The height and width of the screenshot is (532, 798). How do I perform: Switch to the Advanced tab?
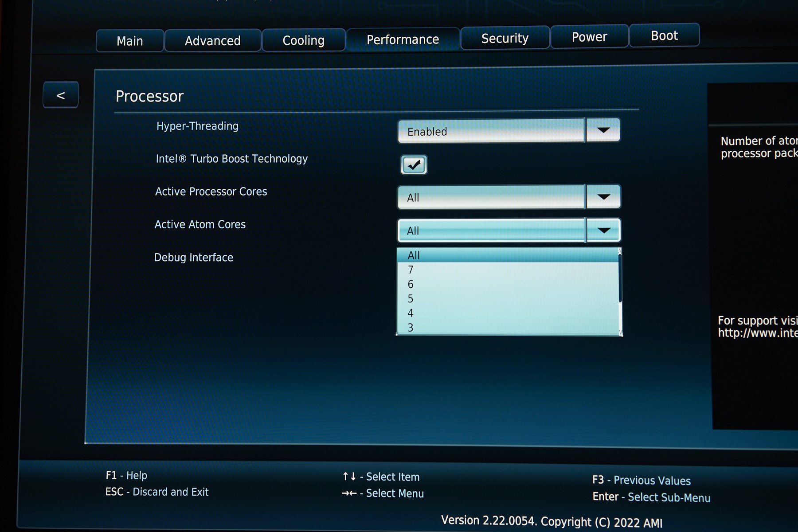[x=213, y=40]
